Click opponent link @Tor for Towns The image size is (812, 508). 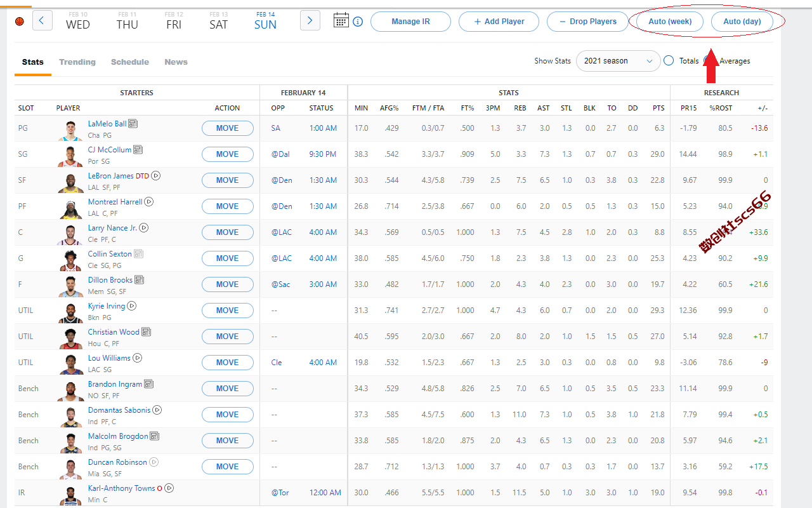pos(280,493)
